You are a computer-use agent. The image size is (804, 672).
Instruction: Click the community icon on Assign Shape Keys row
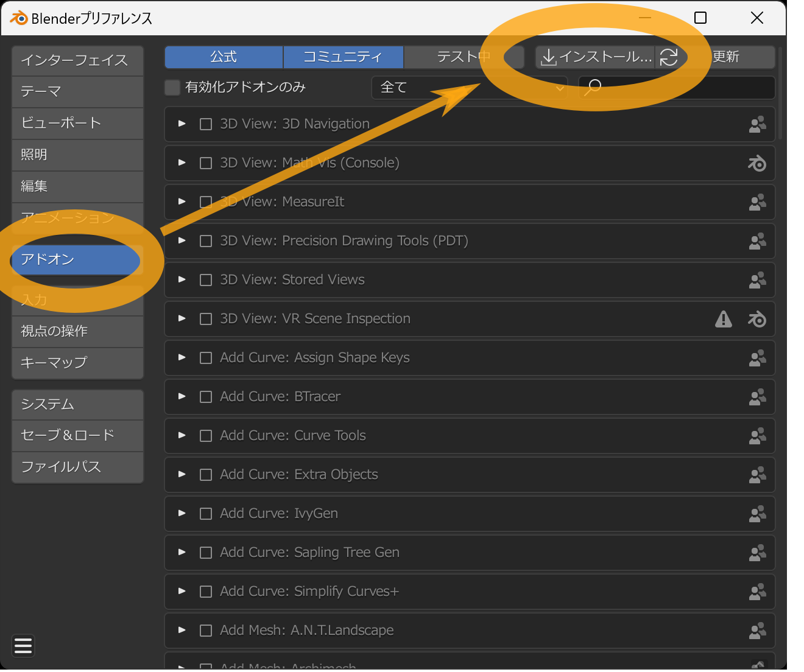(x=757, y=358)
